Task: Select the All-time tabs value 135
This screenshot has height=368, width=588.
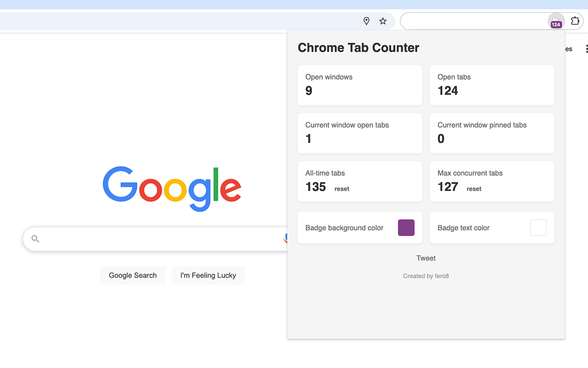Action: [316, 187]
